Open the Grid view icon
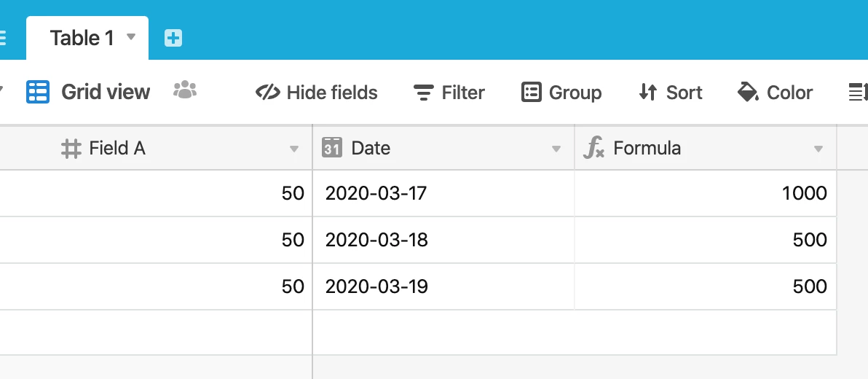The height and width of the screenshot is (379, 868). tap(38, 92)
